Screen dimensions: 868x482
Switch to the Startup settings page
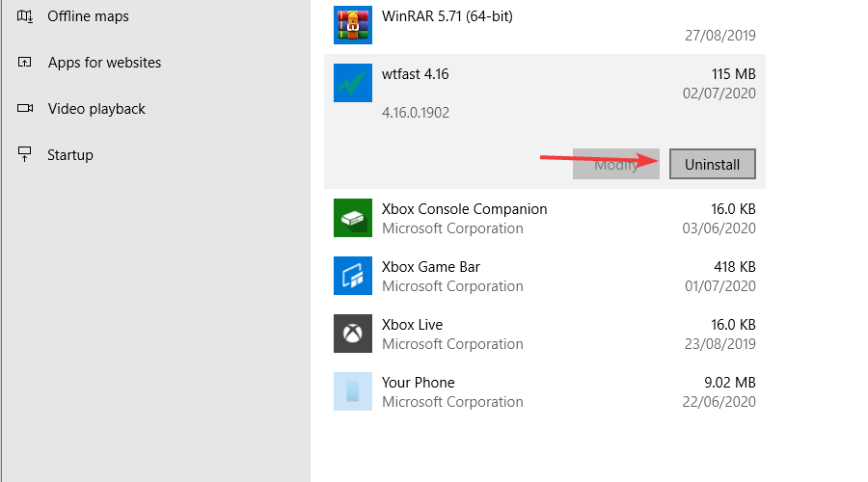coord(70,155)
